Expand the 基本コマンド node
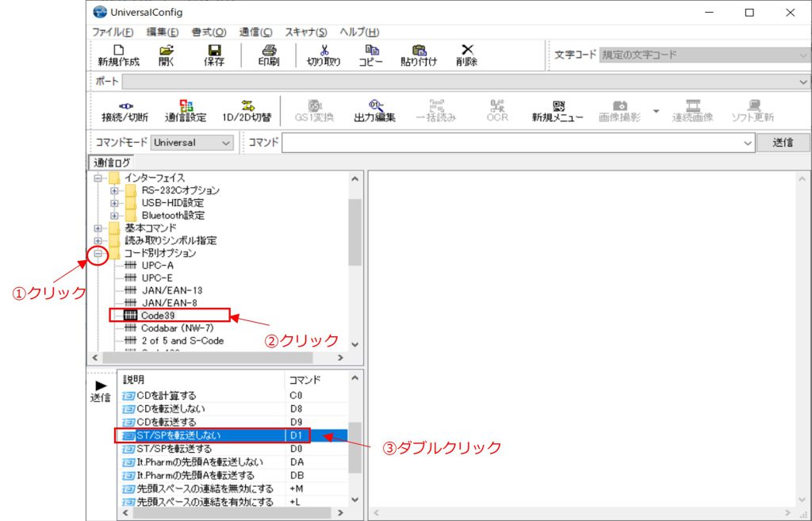 (98, 228)
